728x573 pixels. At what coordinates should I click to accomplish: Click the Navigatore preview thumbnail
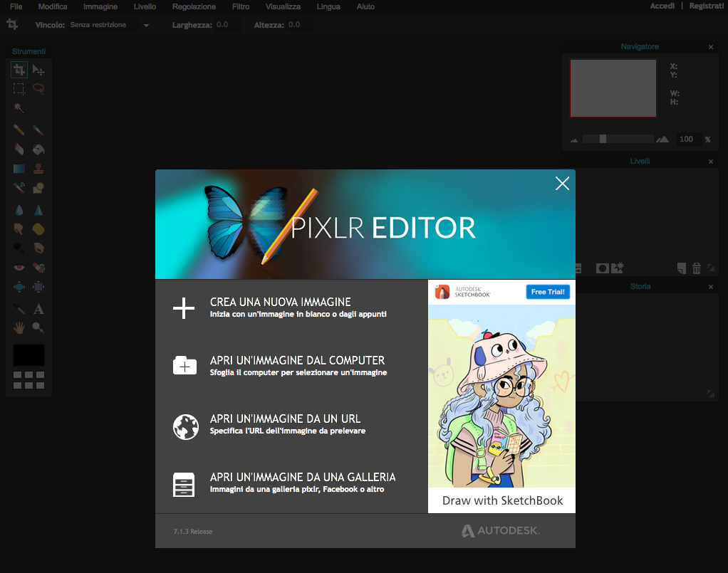[x=613, y=88]
